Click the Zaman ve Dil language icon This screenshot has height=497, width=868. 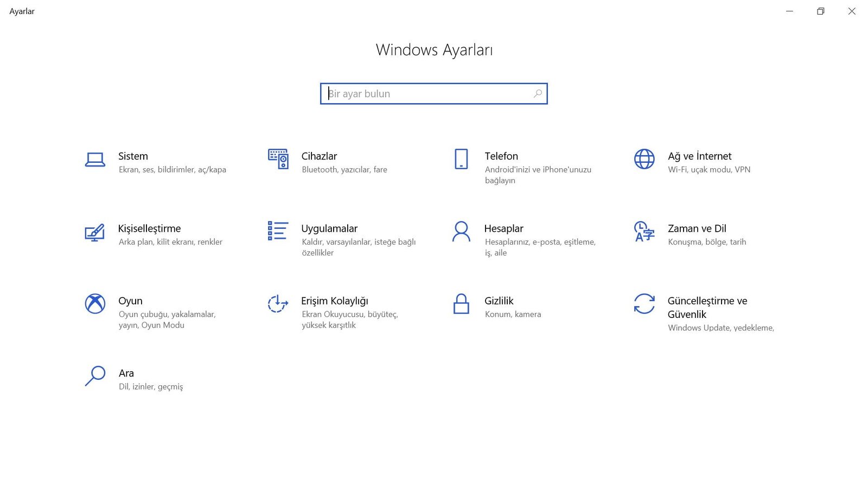(644, 232)
